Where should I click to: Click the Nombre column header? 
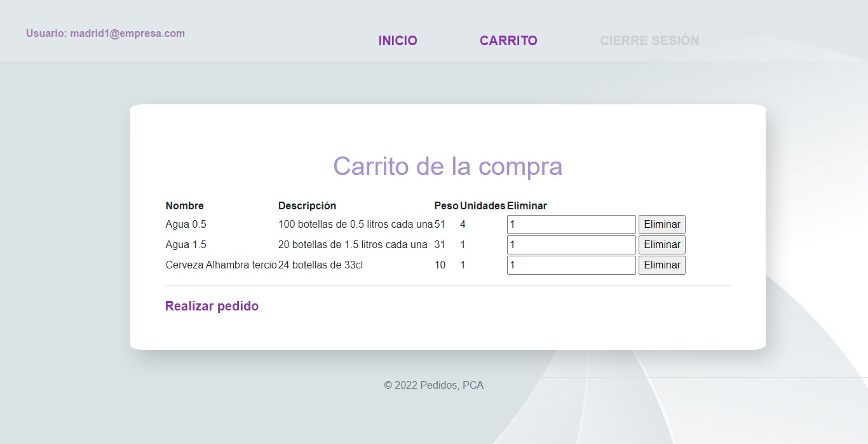(x=184, y=205)
